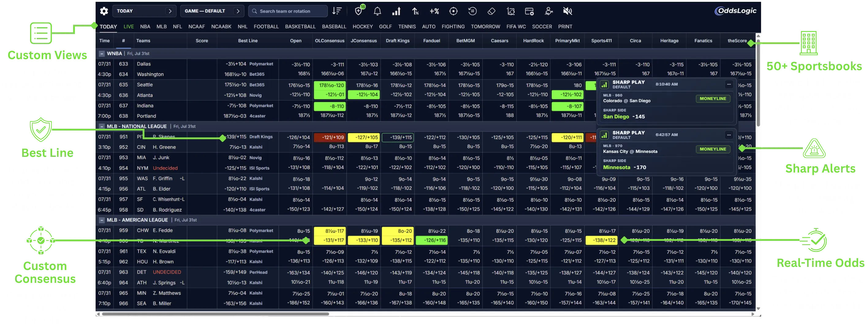Click sharp side Minnesota -170
Viewport: 868px width, 327px height.
[x=624, y=168]
